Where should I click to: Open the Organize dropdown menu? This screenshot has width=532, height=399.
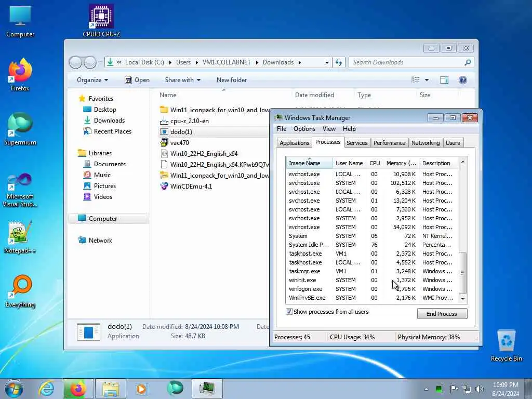click(92, 80)
